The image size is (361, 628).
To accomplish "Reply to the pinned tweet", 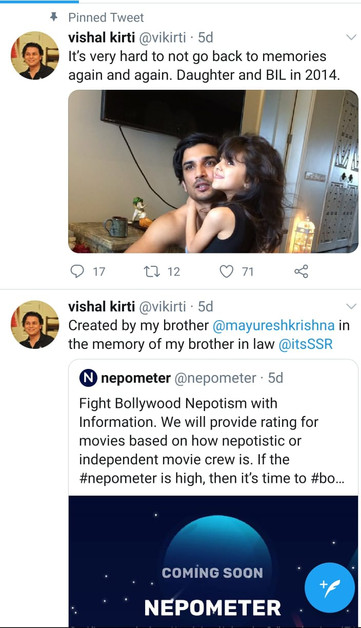I will tap(77, 272).
